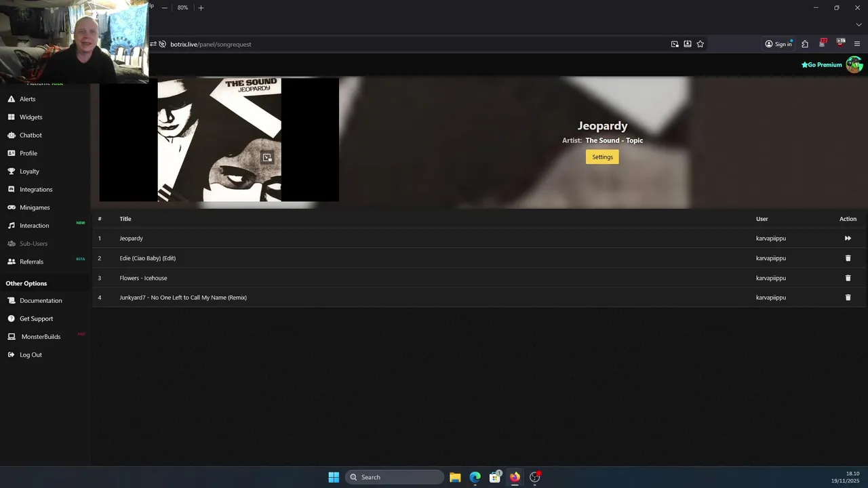The width and height of the screenshot is (868, 488).
Task: Click the zoom out minus button
Action: (x=164, y=7)
